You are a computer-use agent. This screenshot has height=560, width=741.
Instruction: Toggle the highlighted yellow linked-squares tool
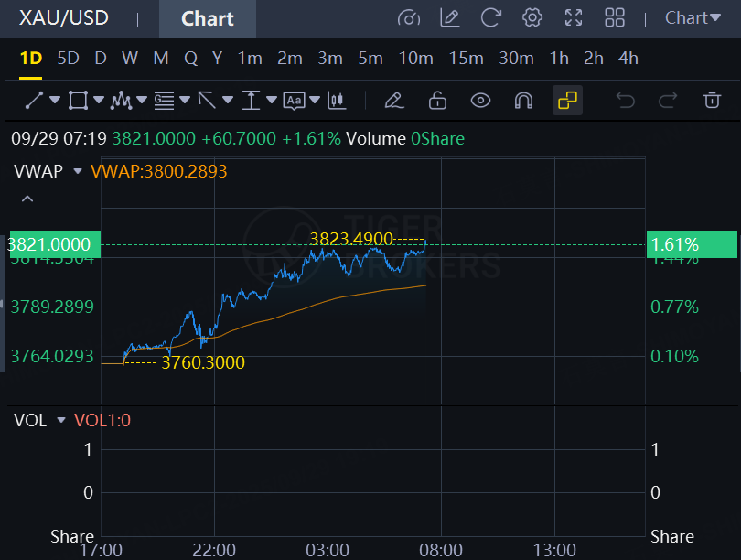567,100
